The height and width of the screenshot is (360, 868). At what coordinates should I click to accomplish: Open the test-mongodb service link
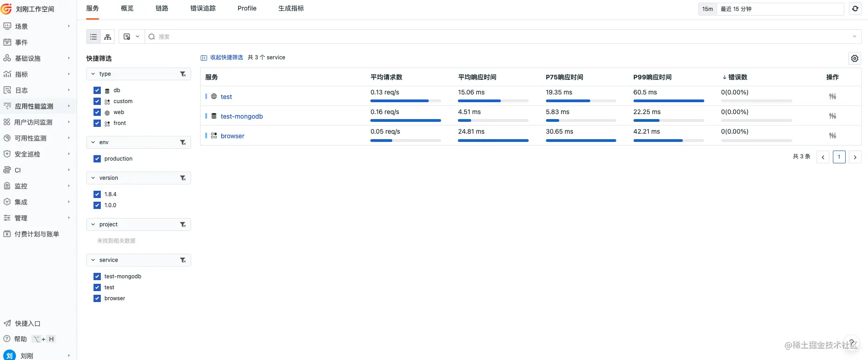point(242,116)
